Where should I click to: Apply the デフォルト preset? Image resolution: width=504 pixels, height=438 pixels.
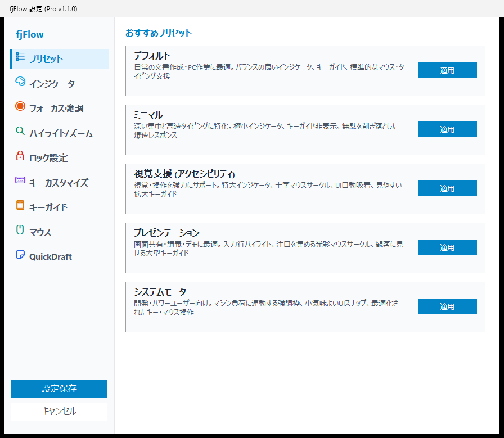click(447, 70)
